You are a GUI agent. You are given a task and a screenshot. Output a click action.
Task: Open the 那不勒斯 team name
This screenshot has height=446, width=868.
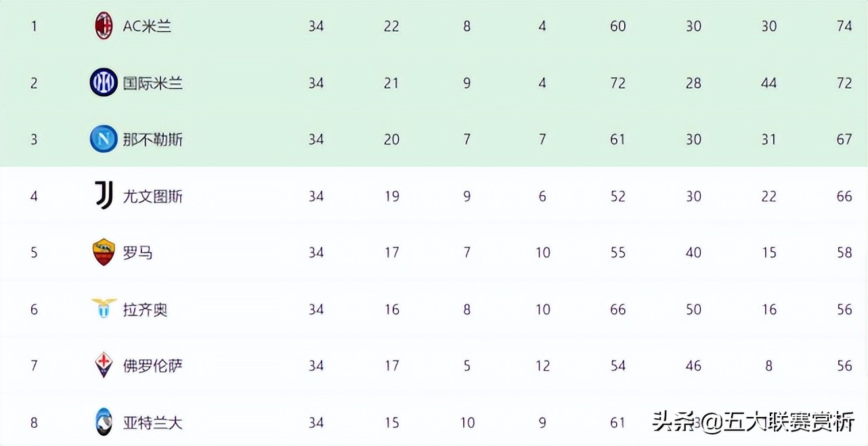(152, 140)
